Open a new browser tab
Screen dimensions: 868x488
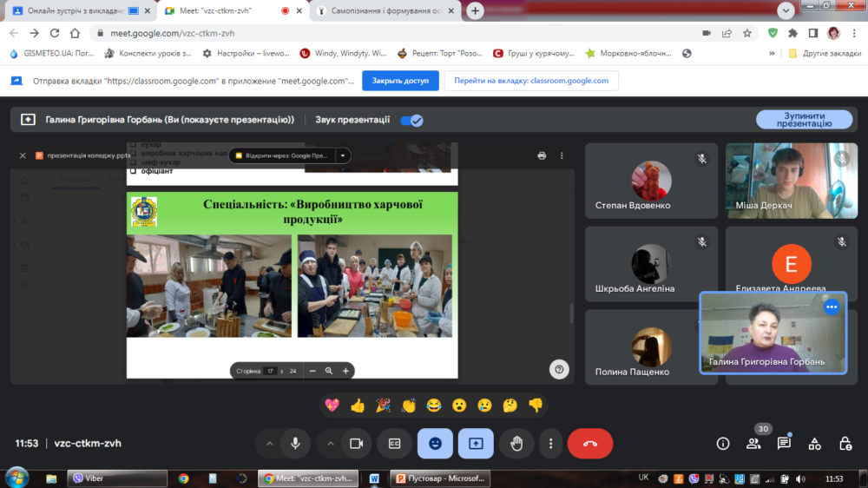pos(475,11)
